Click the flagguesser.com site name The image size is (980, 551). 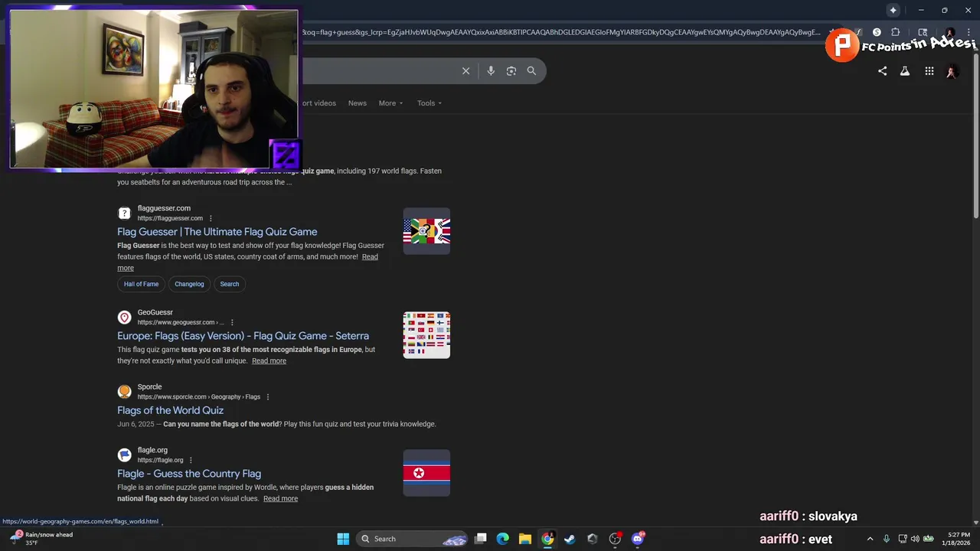click(x=164, y=208)
